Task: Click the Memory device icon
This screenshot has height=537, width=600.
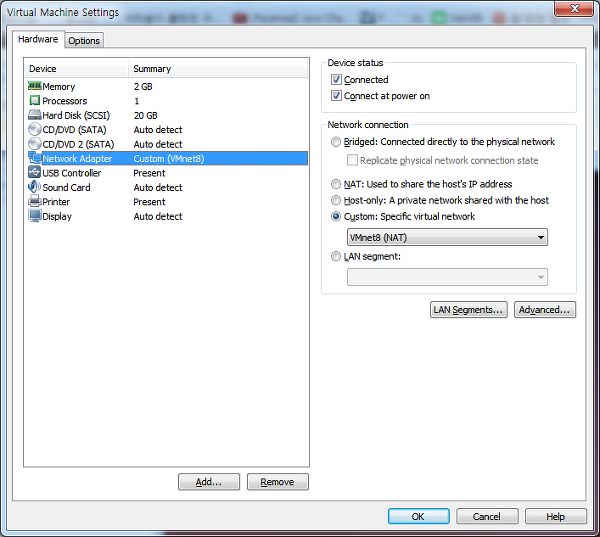Action: (x=34, y=86)
